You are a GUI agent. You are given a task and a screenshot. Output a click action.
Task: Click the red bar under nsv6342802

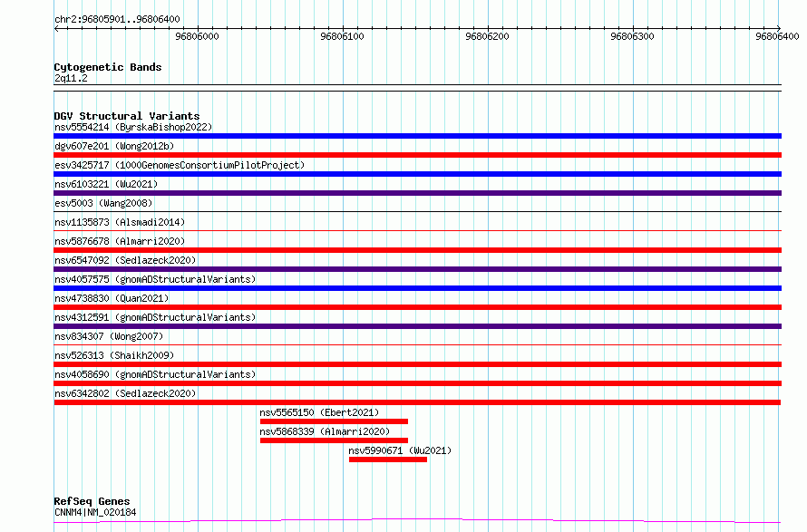pos(417,402)
